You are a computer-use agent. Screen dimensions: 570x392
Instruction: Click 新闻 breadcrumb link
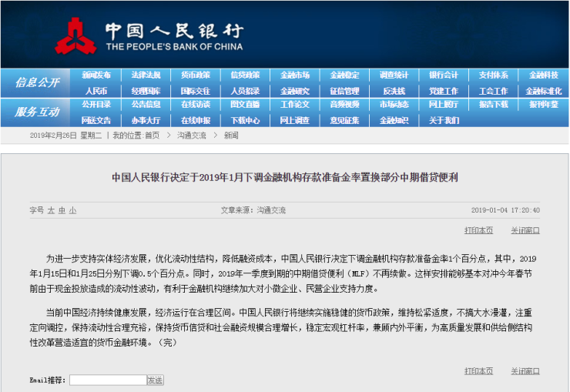pyautogui.click(x=231, y=136)
